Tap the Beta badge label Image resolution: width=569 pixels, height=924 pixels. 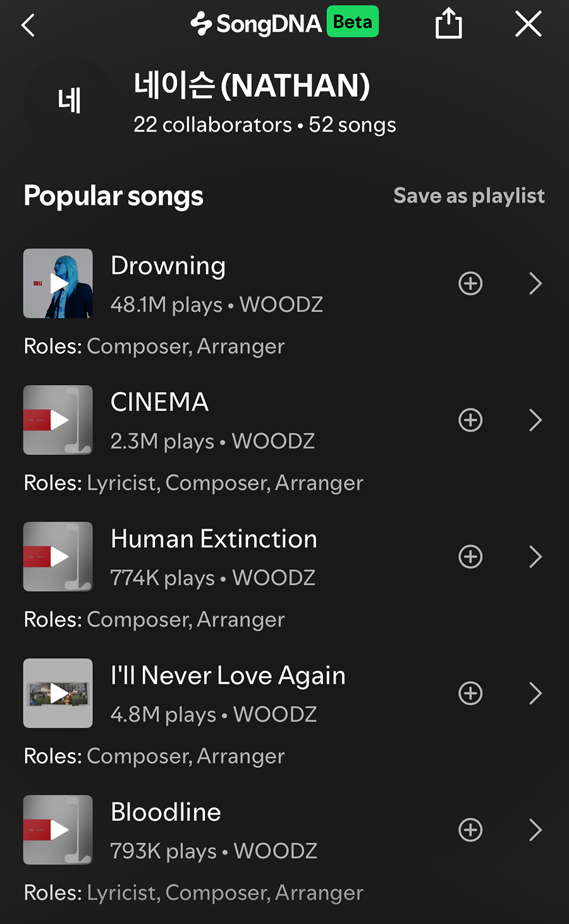pos(353,22)
